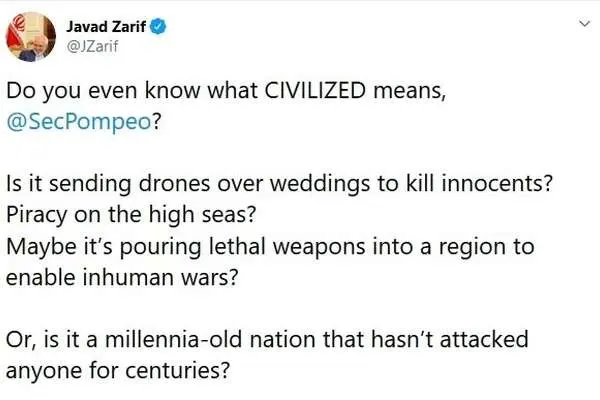The image size is (600, 400).
Task: Click the sentence about drones over weddings
Action: click(x=280, y=184)
